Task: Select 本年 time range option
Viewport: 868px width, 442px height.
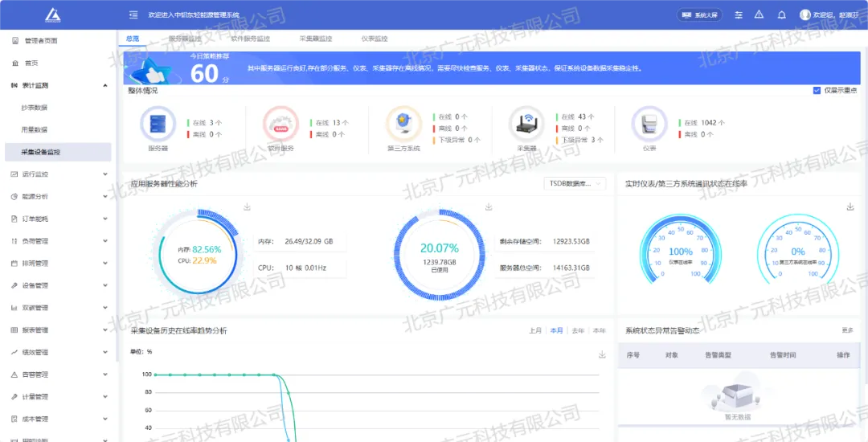Action: pyautogui.click(x=599, y=330)
